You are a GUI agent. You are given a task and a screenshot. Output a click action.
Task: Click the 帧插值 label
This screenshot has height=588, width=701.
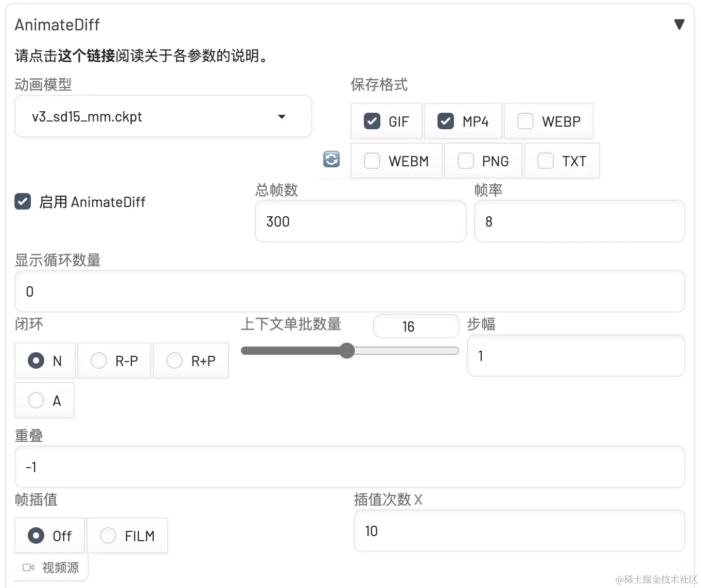click(36, 499)
